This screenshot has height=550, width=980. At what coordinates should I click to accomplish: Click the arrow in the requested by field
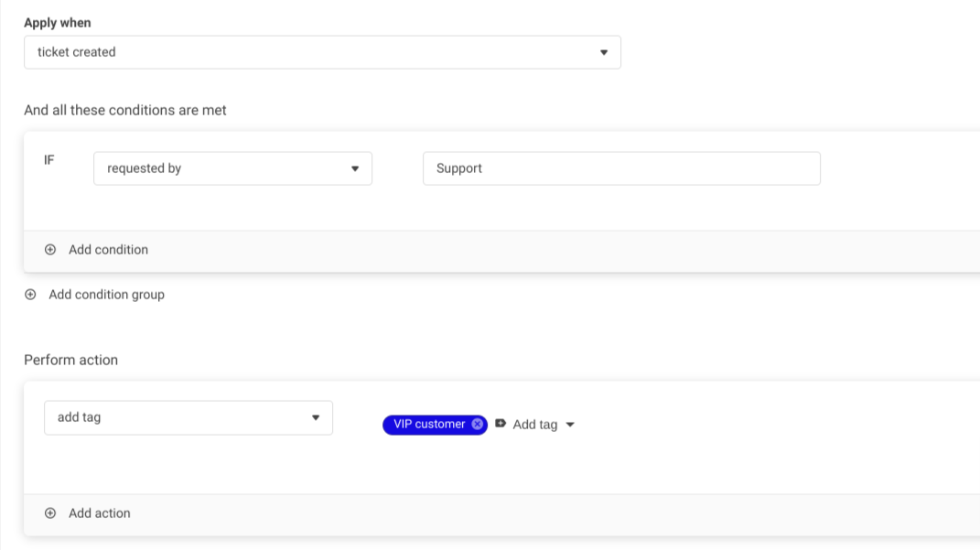coord(355,169)
